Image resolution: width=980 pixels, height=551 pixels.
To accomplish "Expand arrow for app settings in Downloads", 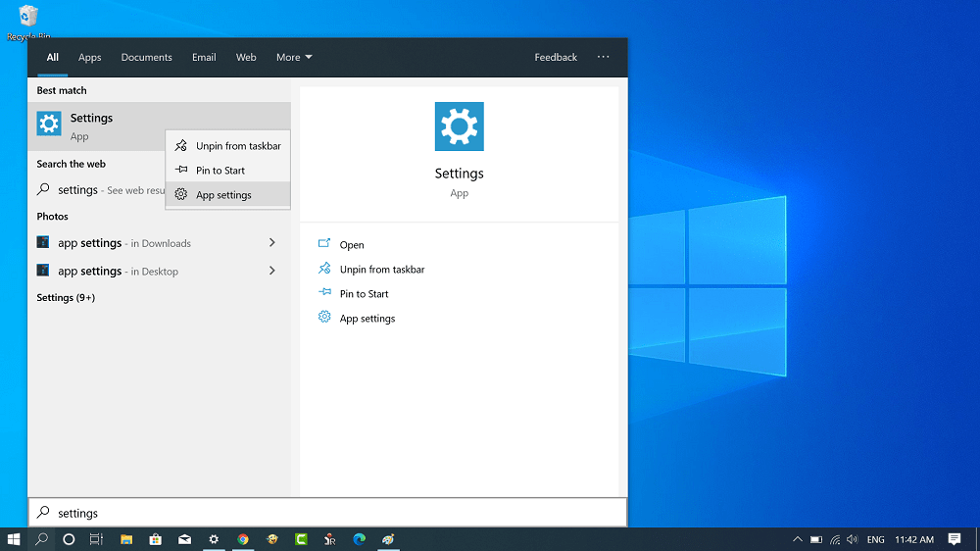I will (x=271, y=243).
